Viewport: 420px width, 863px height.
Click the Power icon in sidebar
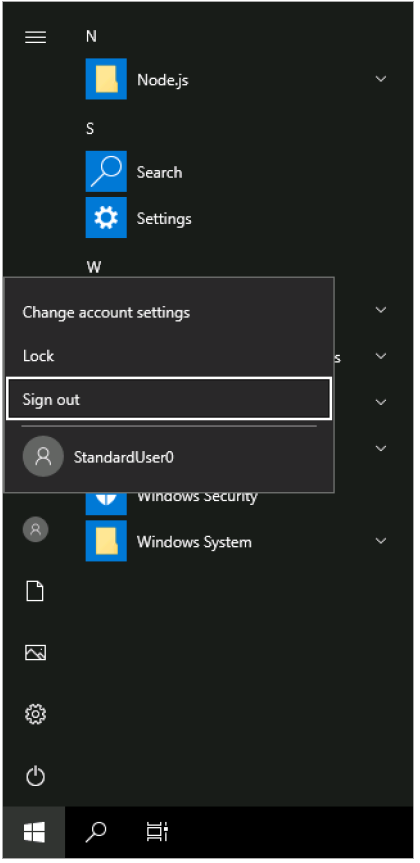pos(35,777)
